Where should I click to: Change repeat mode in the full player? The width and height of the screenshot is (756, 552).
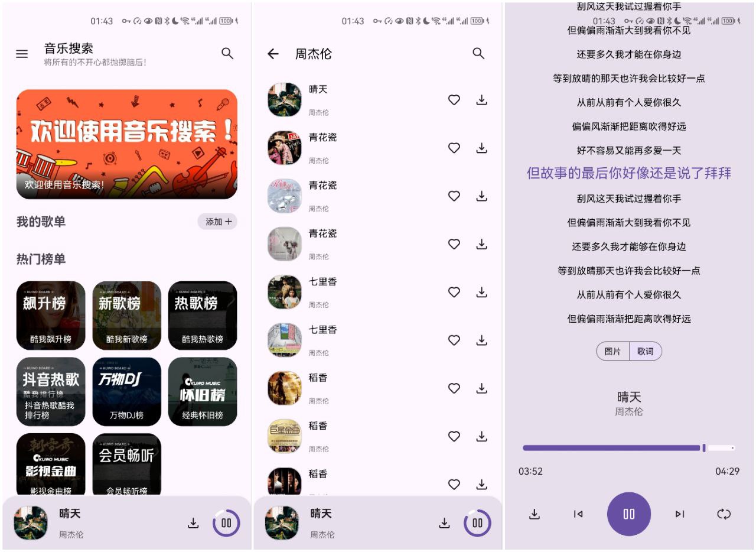(x=724, y=514)
